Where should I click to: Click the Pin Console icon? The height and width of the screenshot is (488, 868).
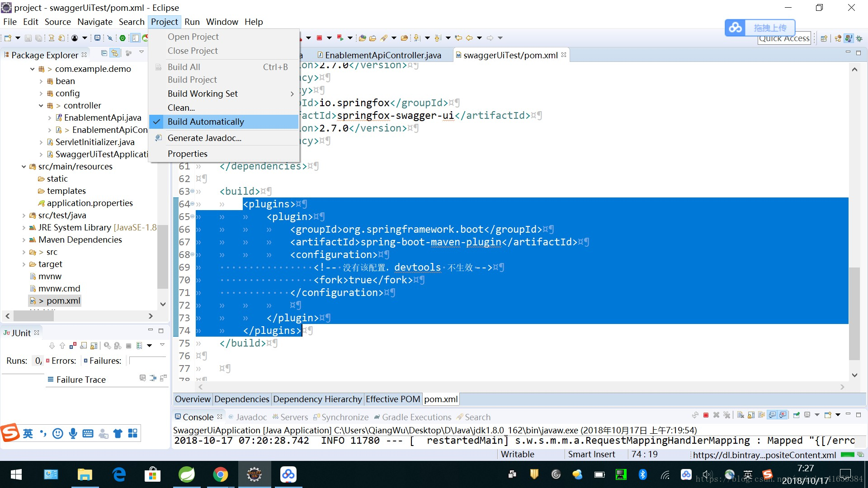click(796, 415)
